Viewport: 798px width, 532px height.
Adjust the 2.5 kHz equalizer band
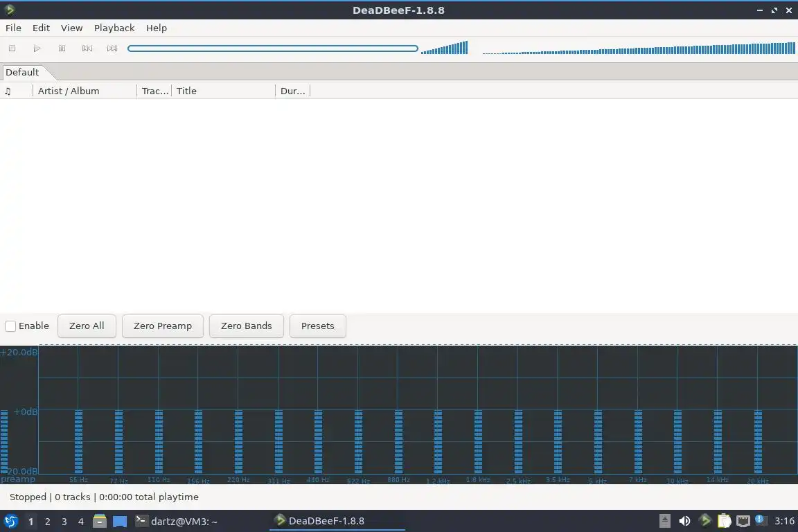click(518, 442)
